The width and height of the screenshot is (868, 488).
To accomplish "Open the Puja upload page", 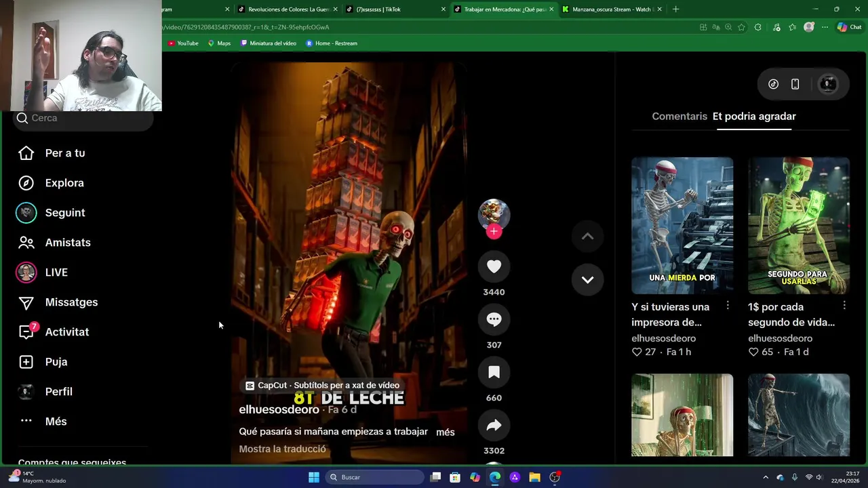I will point(43,362).
